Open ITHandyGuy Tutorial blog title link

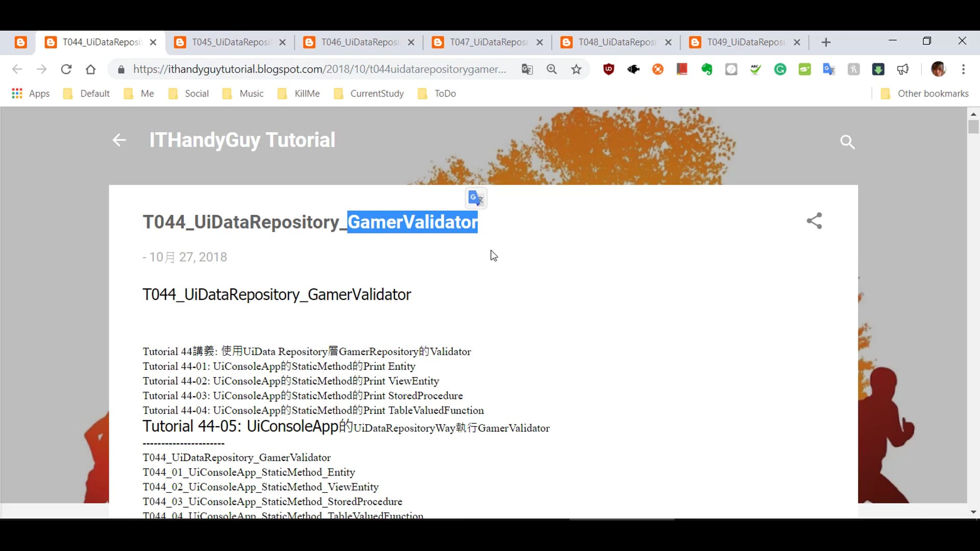(242, 140)
